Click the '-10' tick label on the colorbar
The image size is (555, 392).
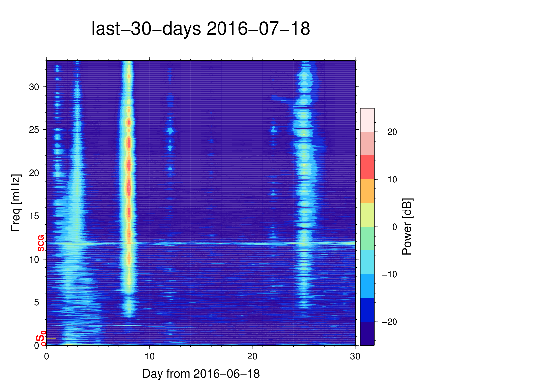[389, 274]
